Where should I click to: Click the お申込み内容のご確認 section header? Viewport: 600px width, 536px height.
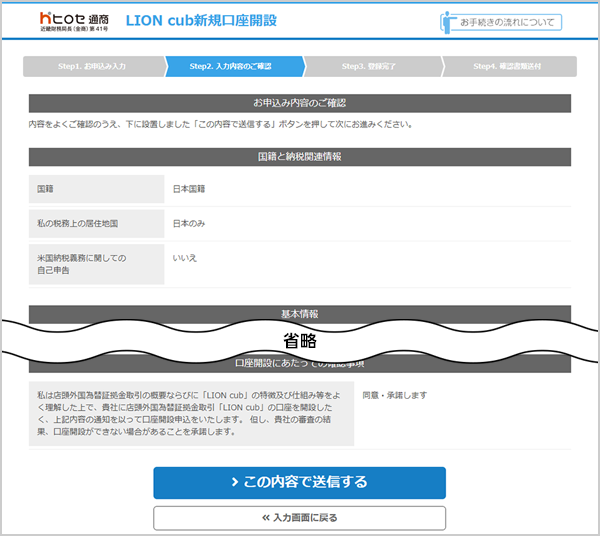click(300, 103)
